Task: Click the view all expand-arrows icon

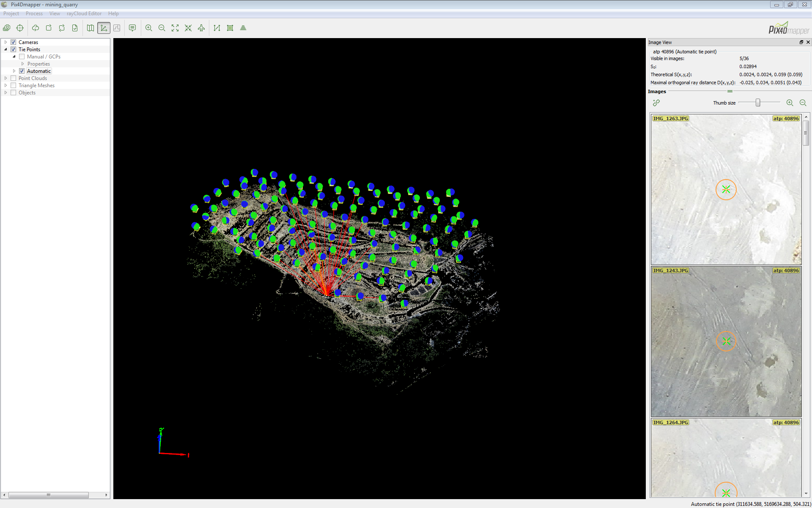Action: pyautogui.click(x=175, y=28)
